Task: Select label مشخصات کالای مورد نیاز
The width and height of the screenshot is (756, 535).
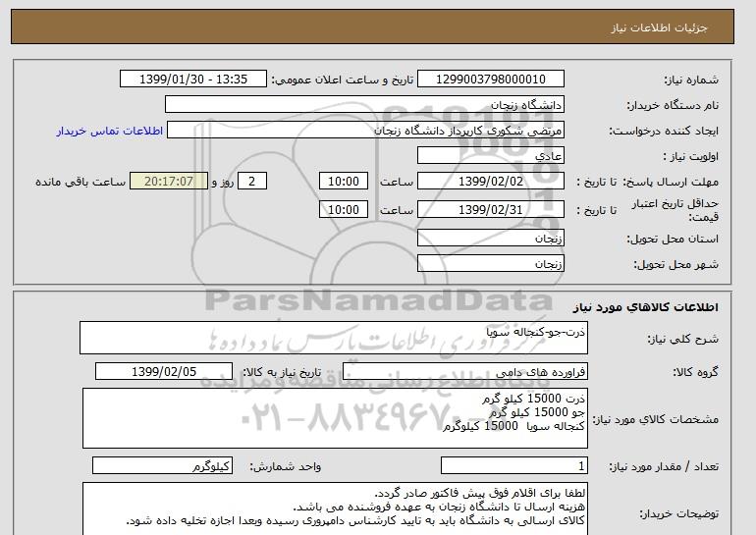Action: (656, 419)
